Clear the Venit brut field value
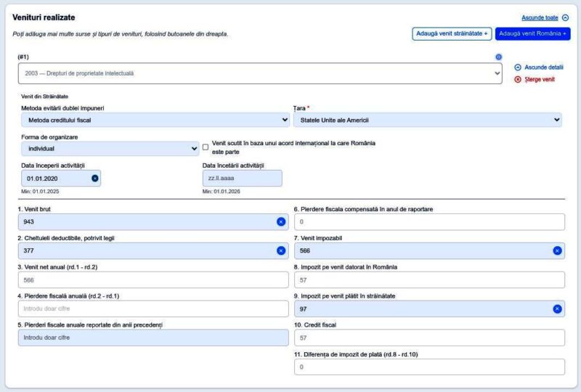This screenshot has height=392, width=581. pos(281,221)
